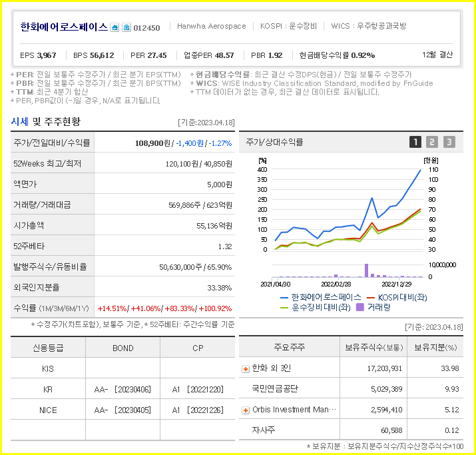Select the +14.51% one-month return
The image size is (476, 455).
point(112,308)
